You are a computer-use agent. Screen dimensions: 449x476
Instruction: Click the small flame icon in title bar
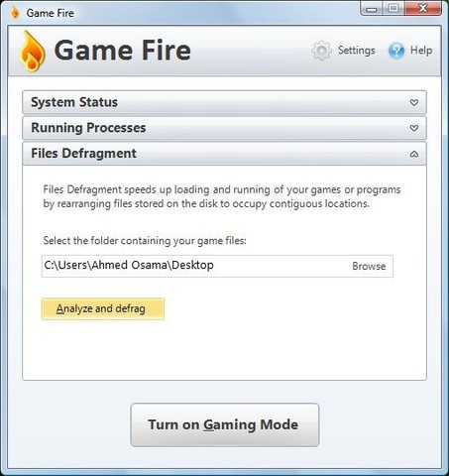click(15, 13)
